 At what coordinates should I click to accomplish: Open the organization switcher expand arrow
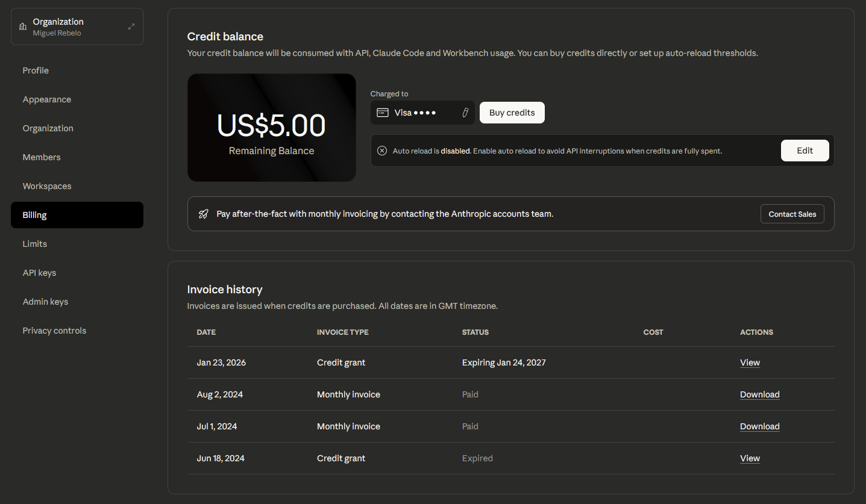click(x=131, y=26)
